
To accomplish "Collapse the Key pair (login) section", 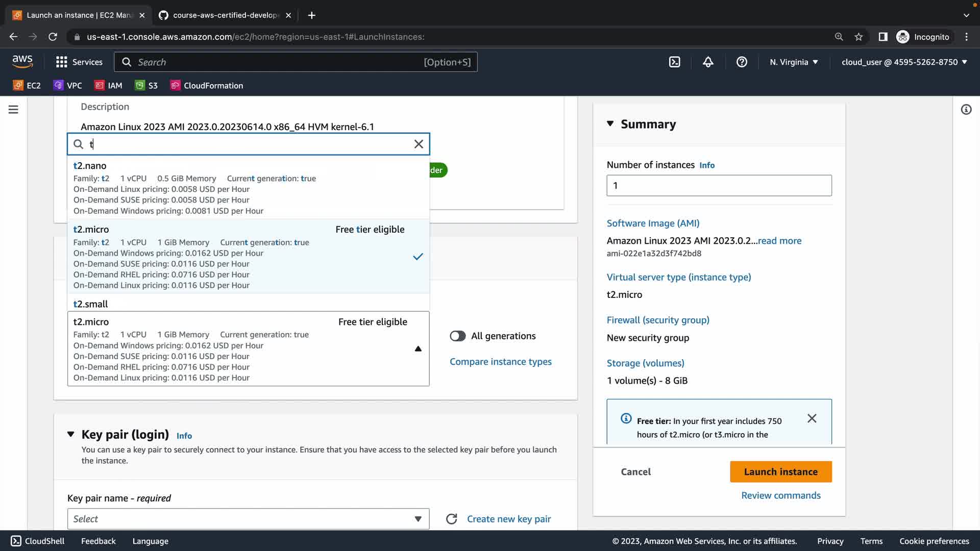I will point(71,435).
